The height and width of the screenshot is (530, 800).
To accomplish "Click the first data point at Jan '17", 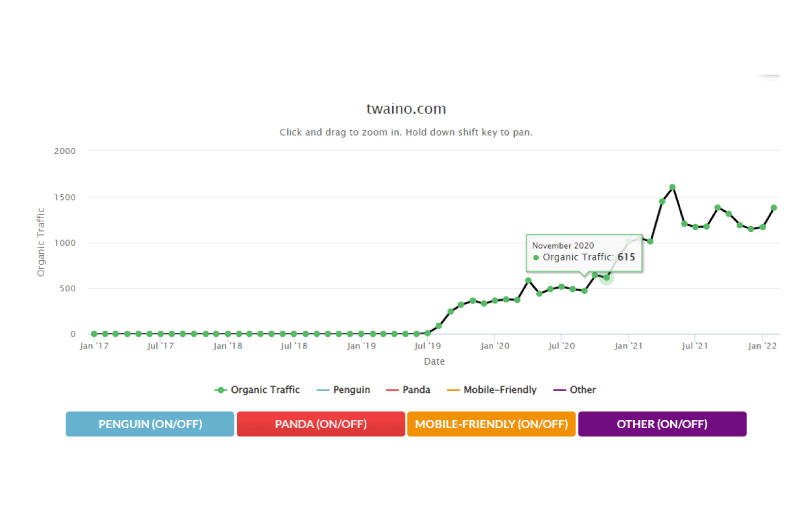I will pyautogui.click(x=94, y=334).
